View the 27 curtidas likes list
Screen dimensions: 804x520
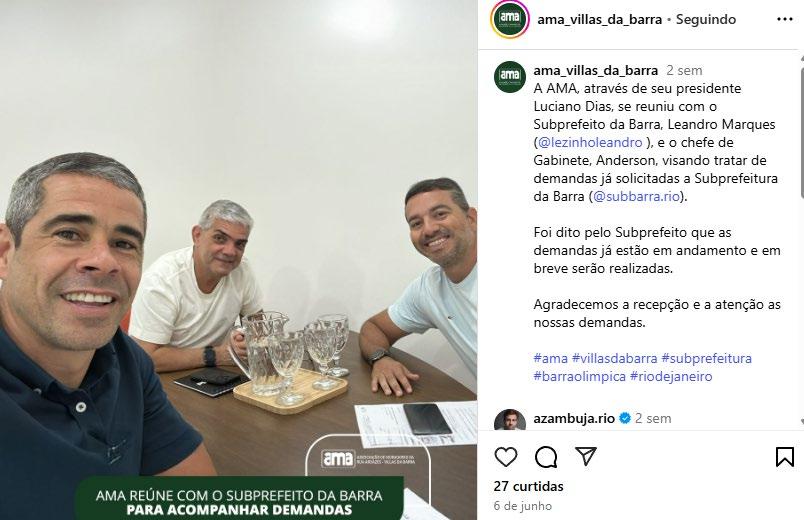[528, 486]
